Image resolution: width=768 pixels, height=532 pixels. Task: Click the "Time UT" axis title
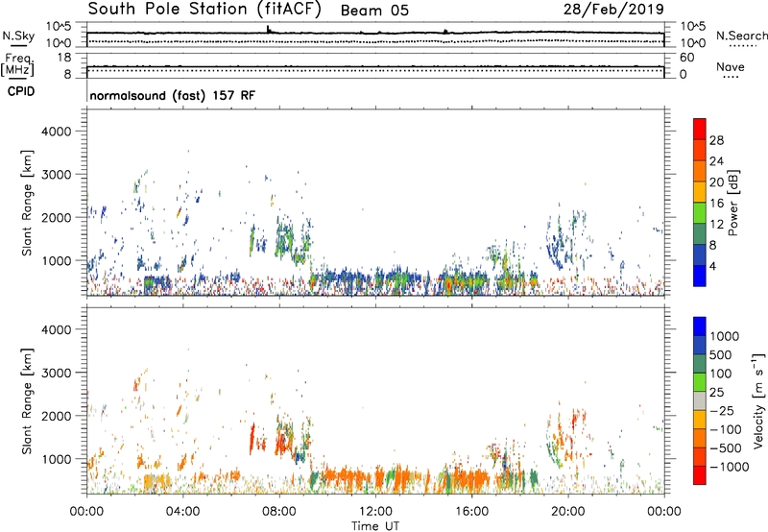tap(375, 526)
